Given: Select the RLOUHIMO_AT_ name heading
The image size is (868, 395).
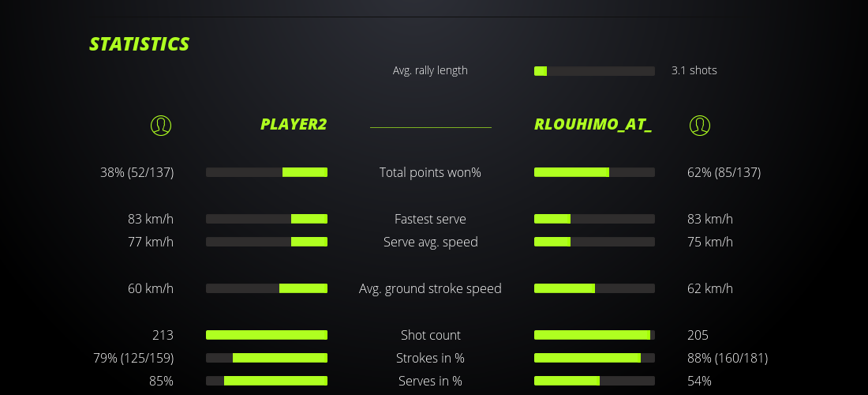Looking at the screenshot, I should [593, 125].
